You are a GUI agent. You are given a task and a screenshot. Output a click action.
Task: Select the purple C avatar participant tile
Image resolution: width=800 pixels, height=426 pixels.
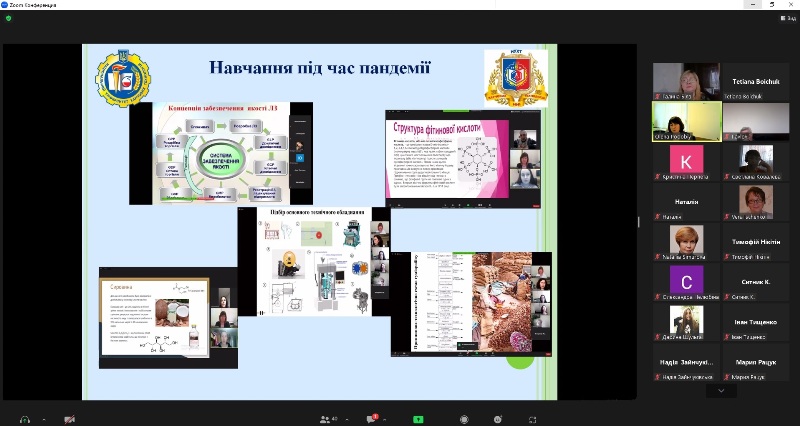coord(686,282)
